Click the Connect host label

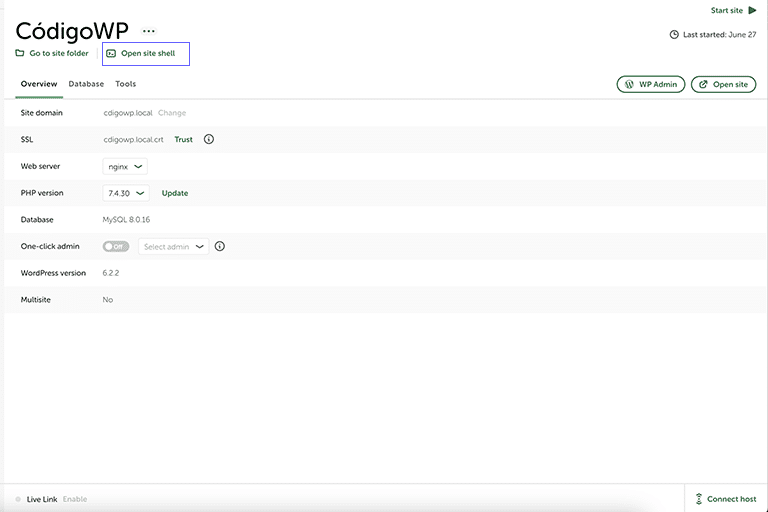click(x=732, y=499)
